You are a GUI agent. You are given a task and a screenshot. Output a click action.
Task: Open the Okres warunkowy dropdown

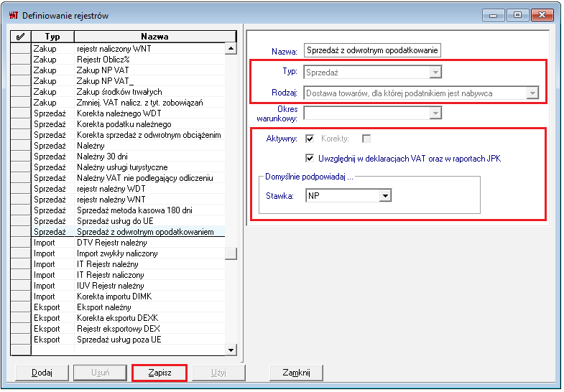click(x=435, y=113)
